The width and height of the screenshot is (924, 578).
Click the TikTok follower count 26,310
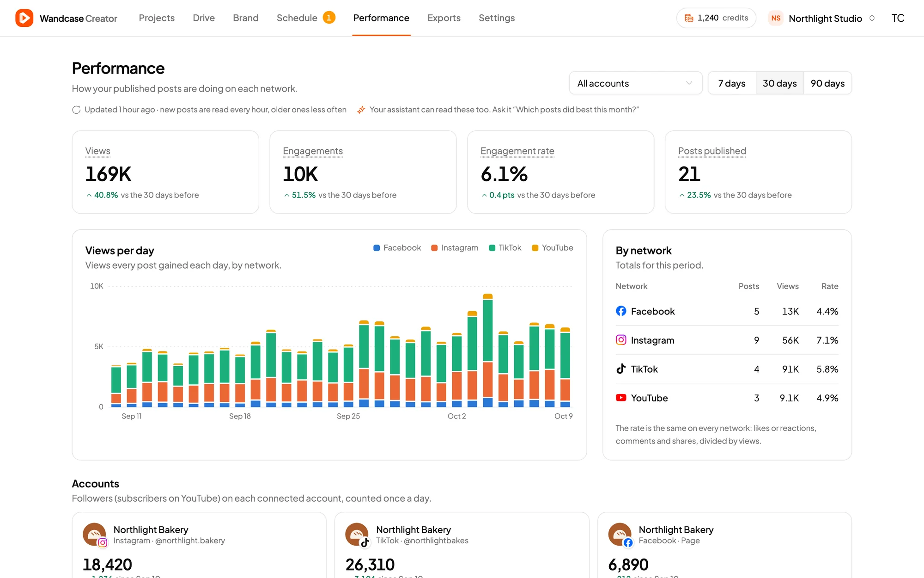(x=370, y=565)
